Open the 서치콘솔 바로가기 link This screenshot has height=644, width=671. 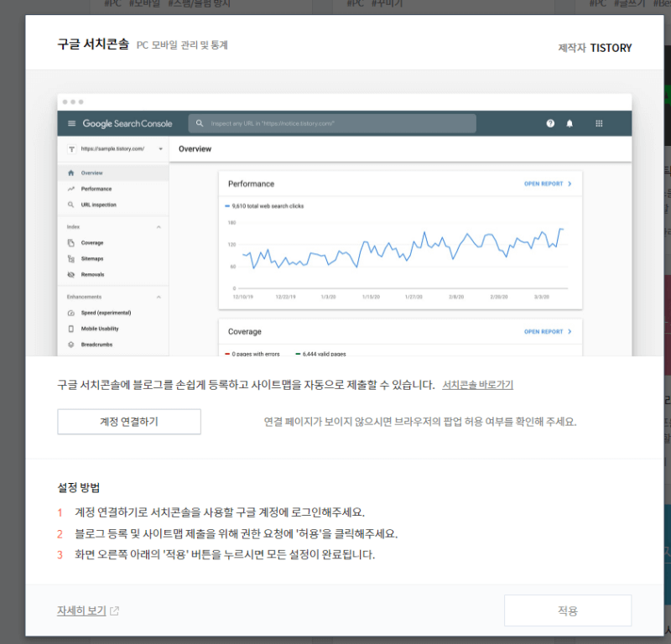(x=477, y=385)
